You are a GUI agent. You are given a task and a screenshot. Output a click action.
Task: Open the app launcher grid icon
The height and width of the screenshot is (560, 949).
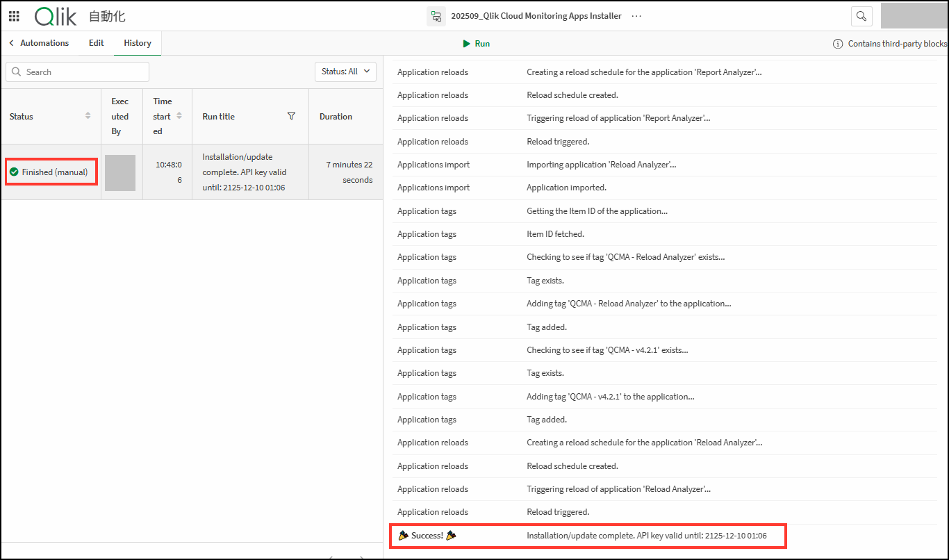click(x=14, y=16)
